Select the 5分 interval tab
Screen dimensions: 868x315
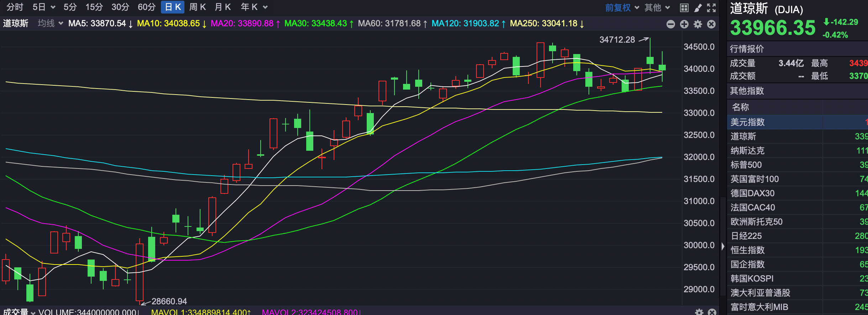(x=70, y=7)
